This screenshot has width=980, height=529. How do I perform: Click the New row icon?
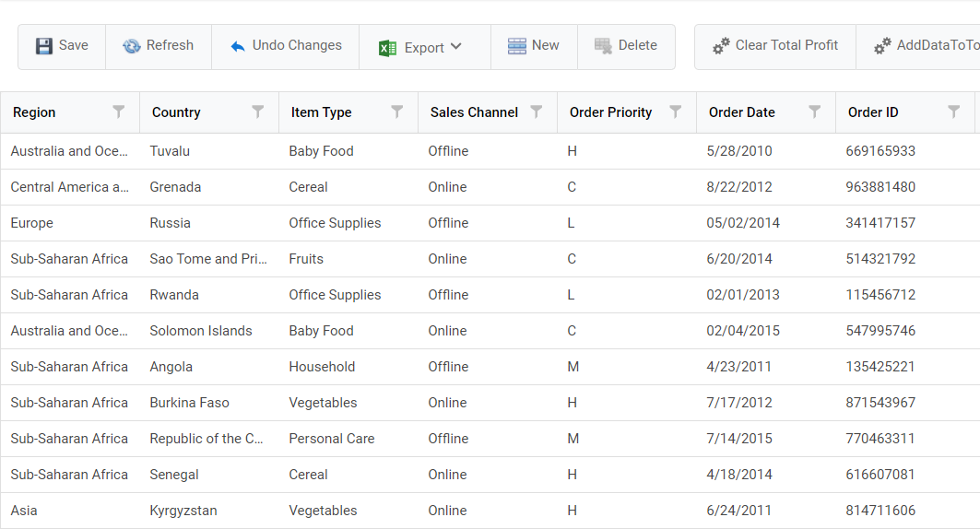[x=517, y=46]
